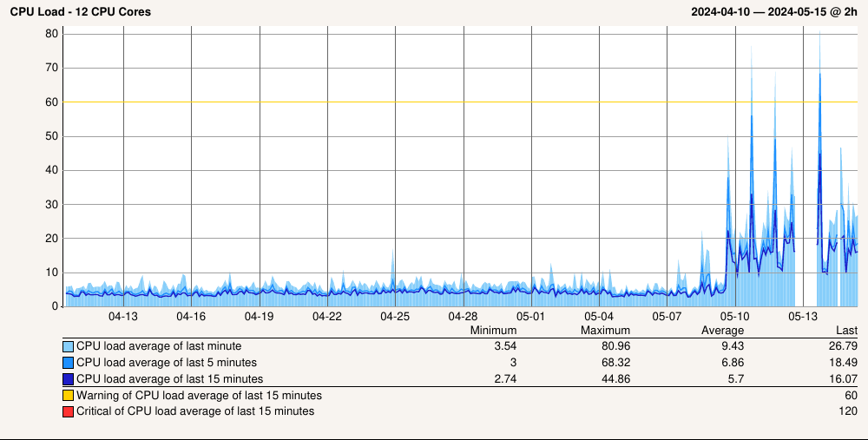
Task: Click the 04-25 date on the x-axis
Action: click(395, 317)
